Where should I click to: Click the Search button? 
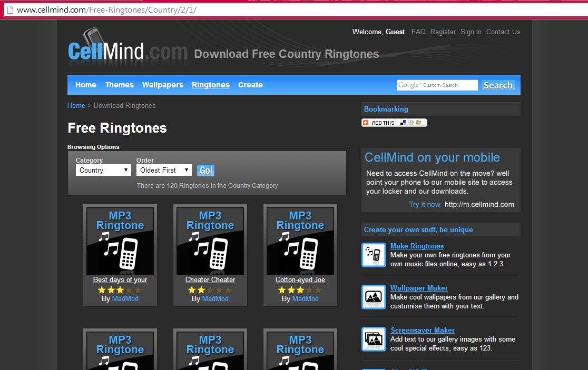click(498, 85)
